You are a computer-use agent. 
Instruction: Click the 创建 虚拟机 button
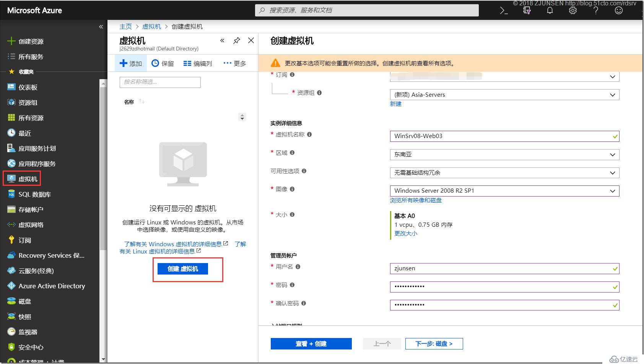(x=183, y=269)
